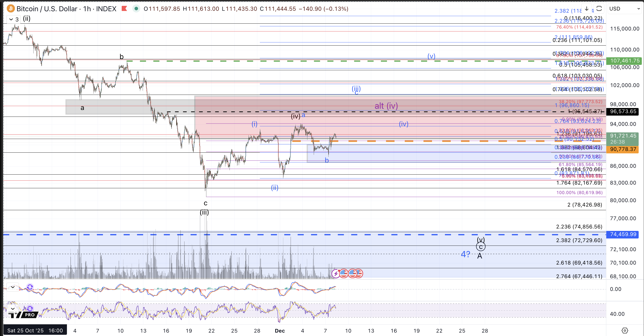Click the fullscreen frame icon at top right
Viewport: 644px width, 336px height.
pyautogui.click(x=599, y=9)
